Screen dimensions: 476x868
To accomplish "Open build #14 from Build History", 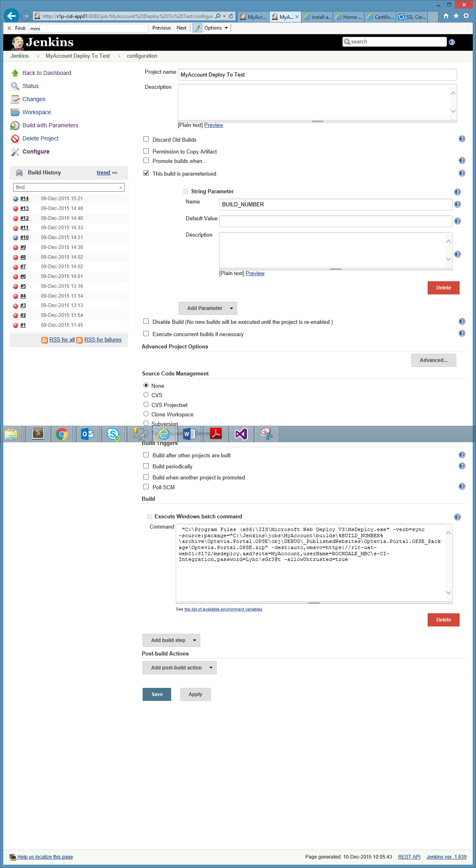I will (x=25, y=199).
